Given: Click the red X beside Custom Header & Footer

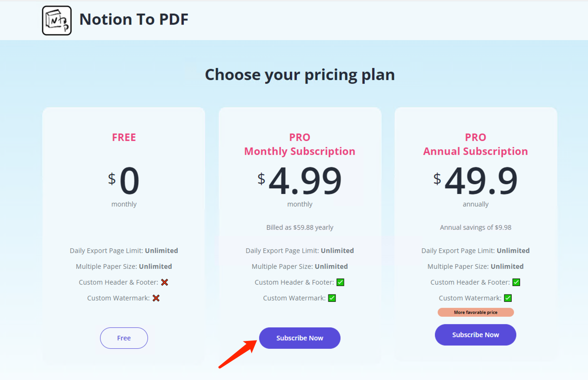Looking at the screenshot, I should [x=165, y=282].
